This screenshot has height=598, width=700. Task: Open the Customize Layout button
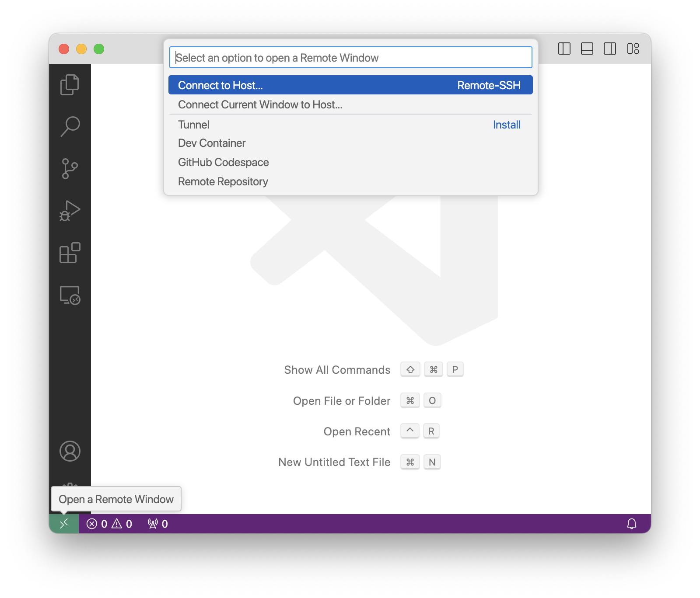[x=633, y=49]
